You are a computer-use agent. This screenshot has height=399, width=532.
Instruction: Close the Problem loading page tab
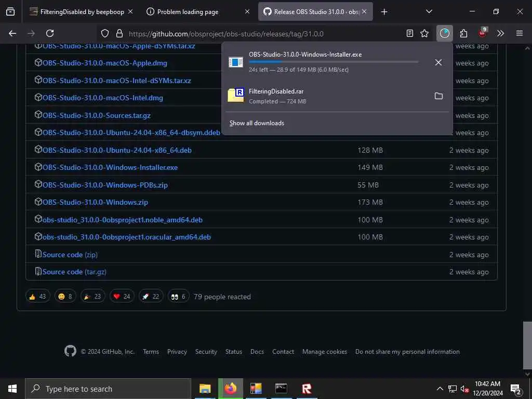point(247,12)
